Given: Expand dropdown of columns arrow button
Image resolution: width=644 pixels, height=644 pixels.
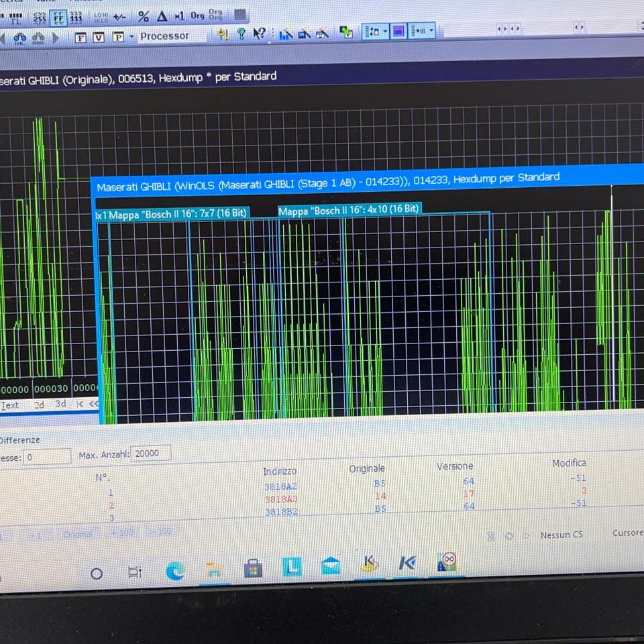Looking at the screenshot, I should (431, 30).
